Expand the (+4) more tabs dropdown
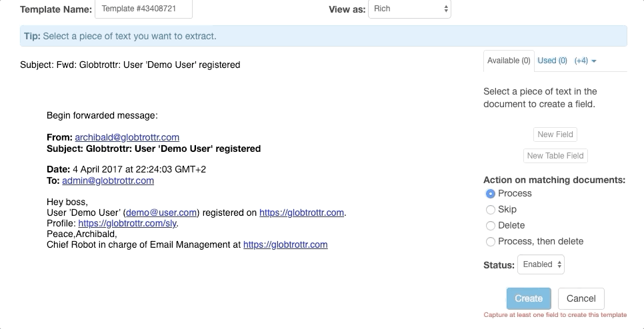The height and width of the screenshot is (329, 644). point(585,61)
